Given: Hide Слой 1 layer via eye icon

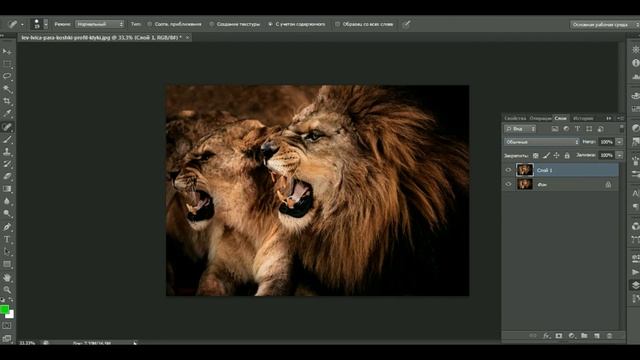Looking at the screenshot, I should coord(508,170).
